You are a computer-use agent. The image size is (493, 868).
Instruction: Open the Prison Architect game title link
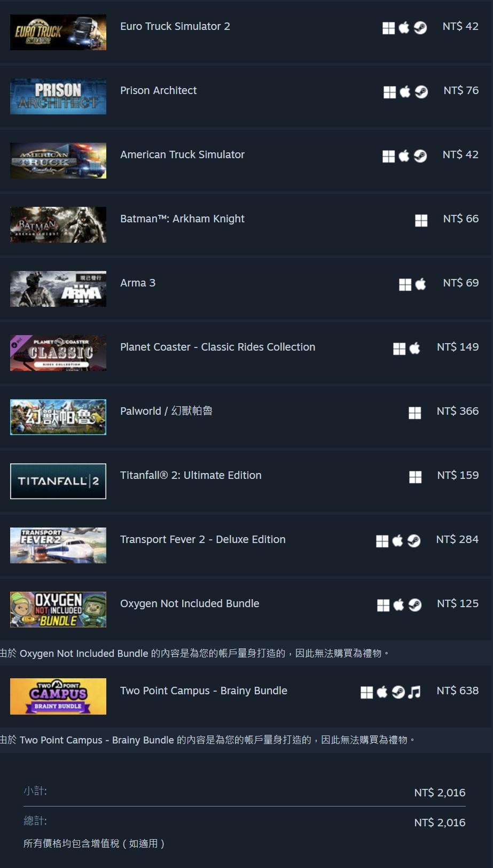158,90
